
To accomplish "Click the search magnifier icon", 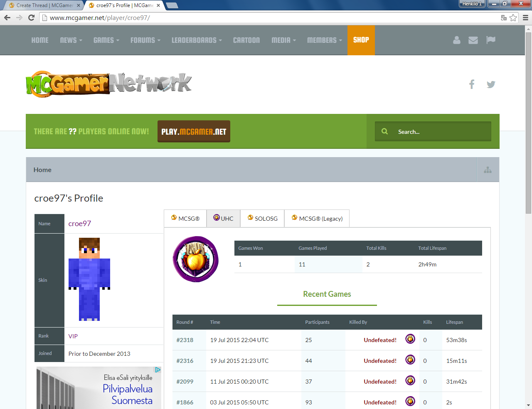I will point(385,131).
